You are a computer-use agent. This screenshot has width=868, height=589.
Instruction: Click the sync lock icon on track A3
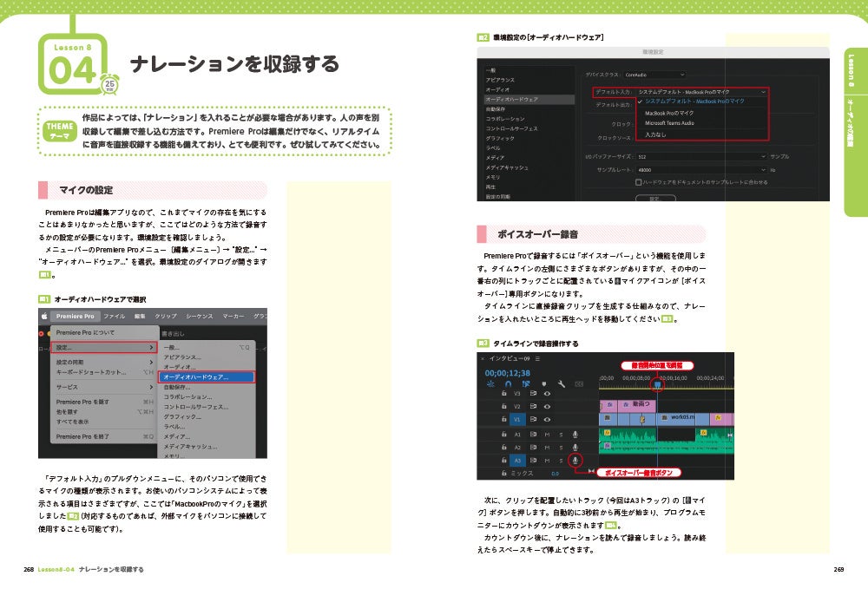pyautogui.click(x=533, y=460)
